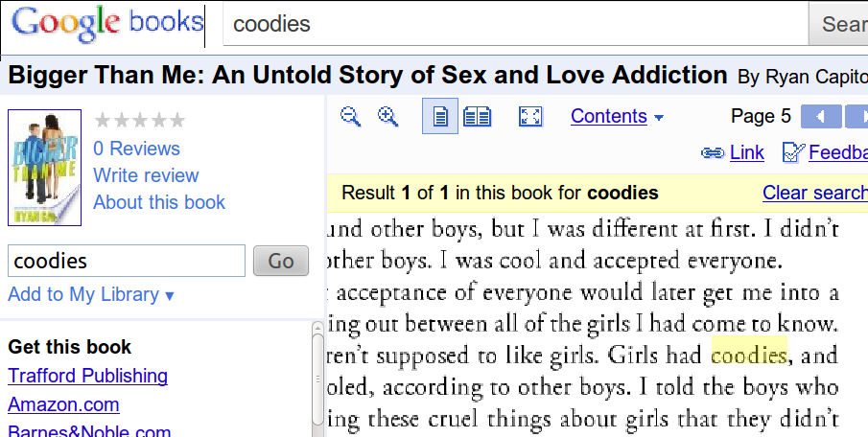
Task: Go to next page arrow
Action: point(857,117)
